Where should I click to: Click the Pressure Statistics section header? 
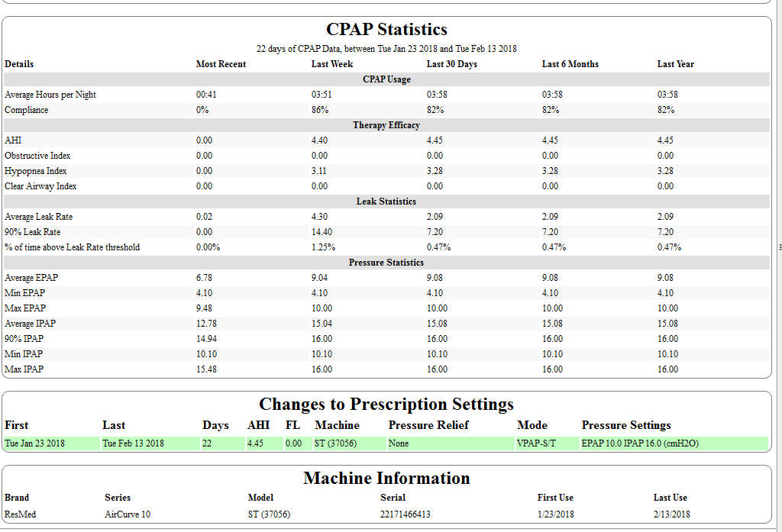(x=386, y=263)
